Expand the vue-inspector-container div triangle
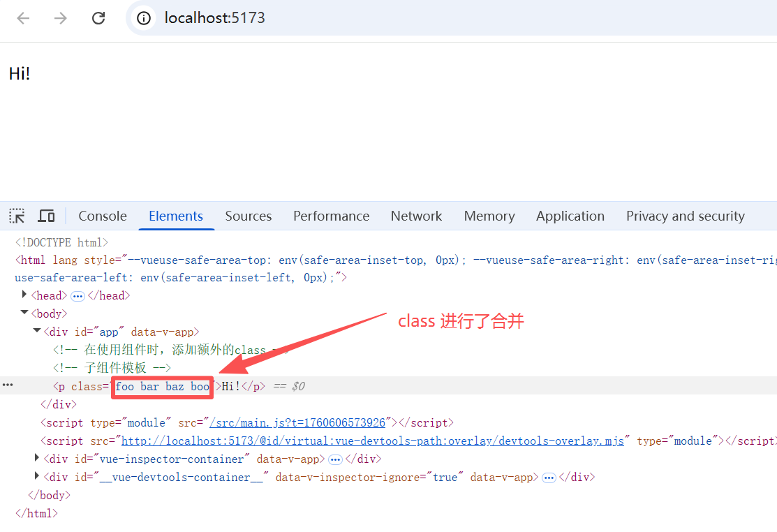The height and width of the screenshot is (532, 777). [37, 458]
